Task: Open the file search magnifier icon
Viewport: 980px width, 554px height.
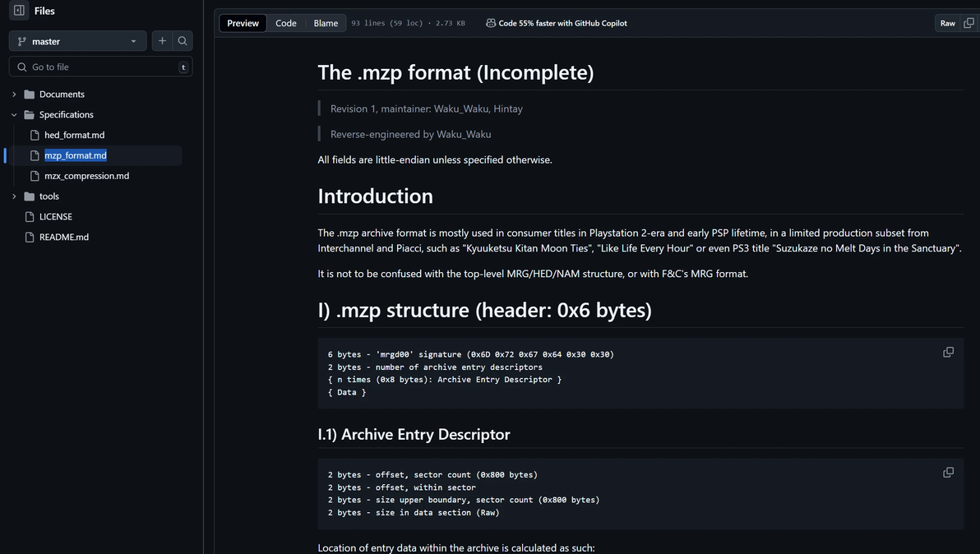Action: [183, 41]
